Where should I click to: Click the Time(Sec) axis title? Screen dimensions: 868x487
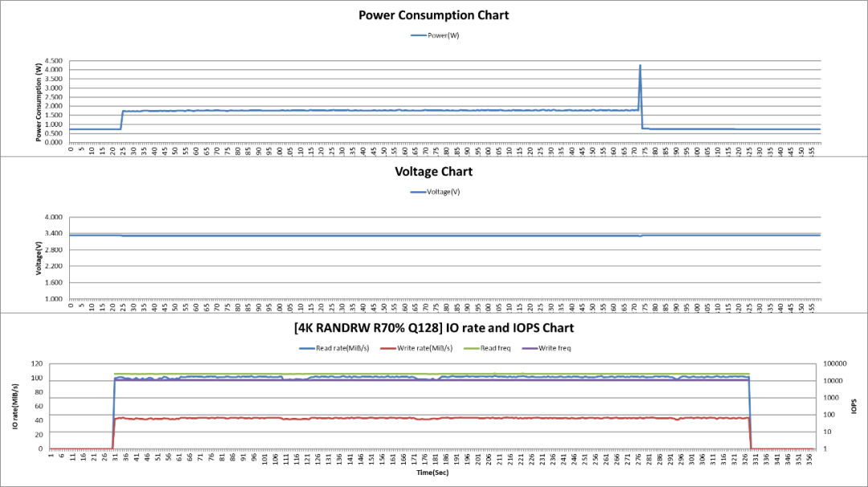tap(434, 473)
